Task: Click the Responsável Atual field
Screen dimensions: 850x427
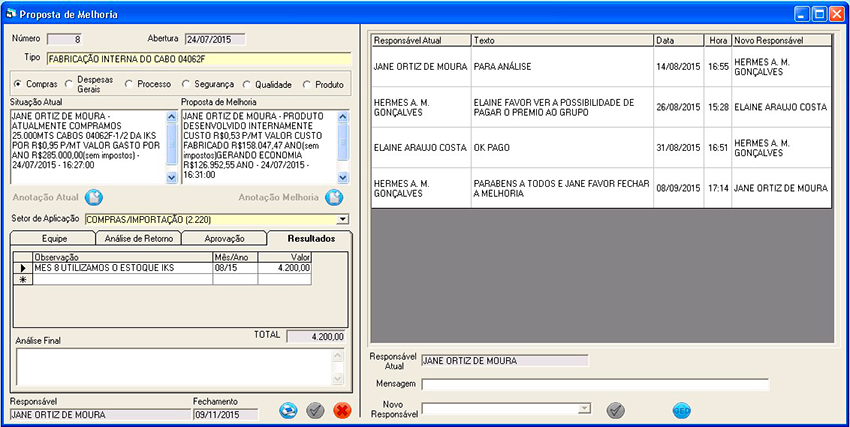Action: (x=505, y=361)
